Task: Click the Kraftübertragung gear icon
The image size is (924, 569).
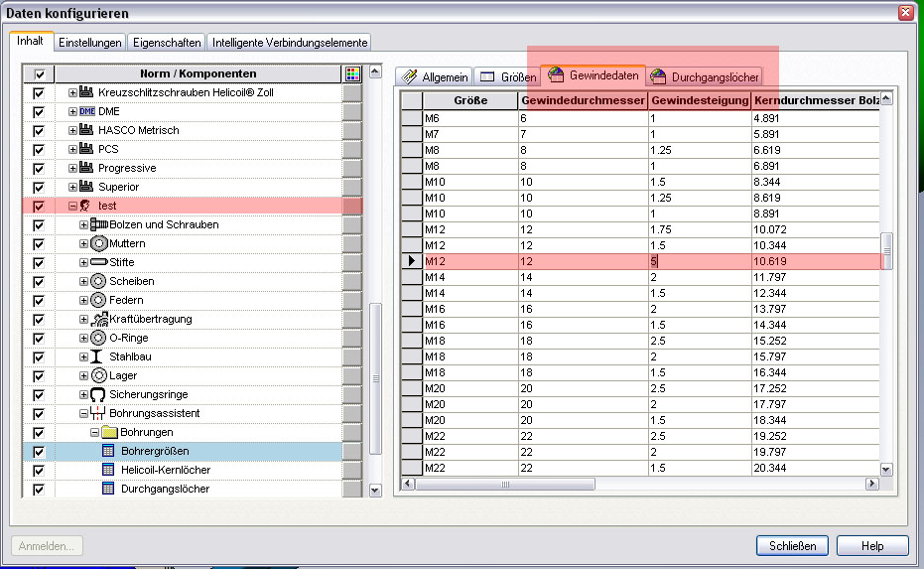Action: 98,319
